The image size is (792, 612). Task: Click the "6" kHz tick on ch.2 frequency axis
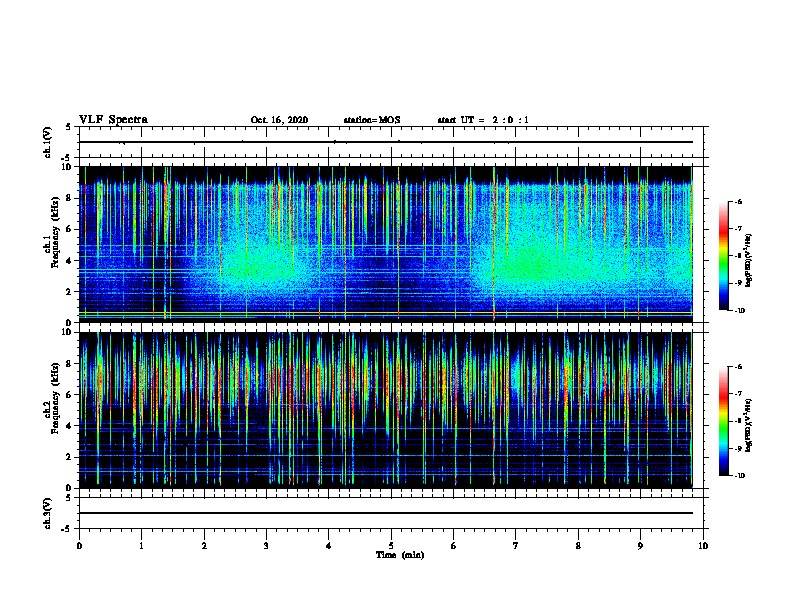[69, 395]
